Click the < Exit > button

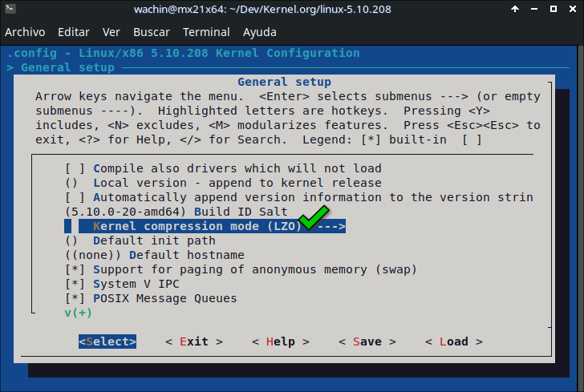(x=194, y=341)
